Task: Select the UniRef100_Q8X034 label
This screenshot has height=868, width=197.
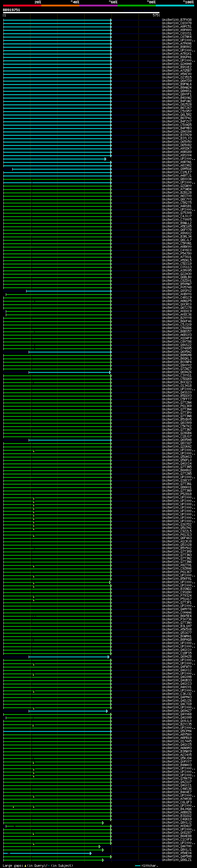Action: (177, 179)
